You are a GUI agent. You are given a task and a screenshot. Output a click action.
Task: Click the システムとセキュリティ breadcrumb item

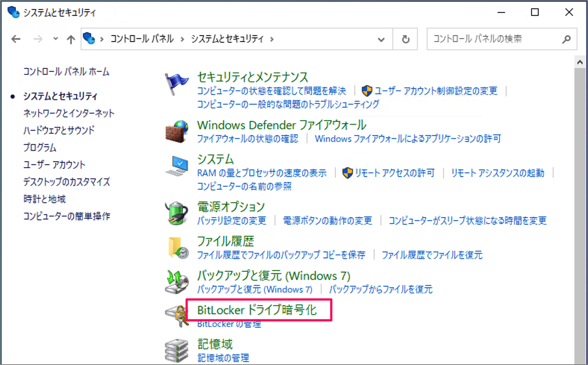coord(227,39)
